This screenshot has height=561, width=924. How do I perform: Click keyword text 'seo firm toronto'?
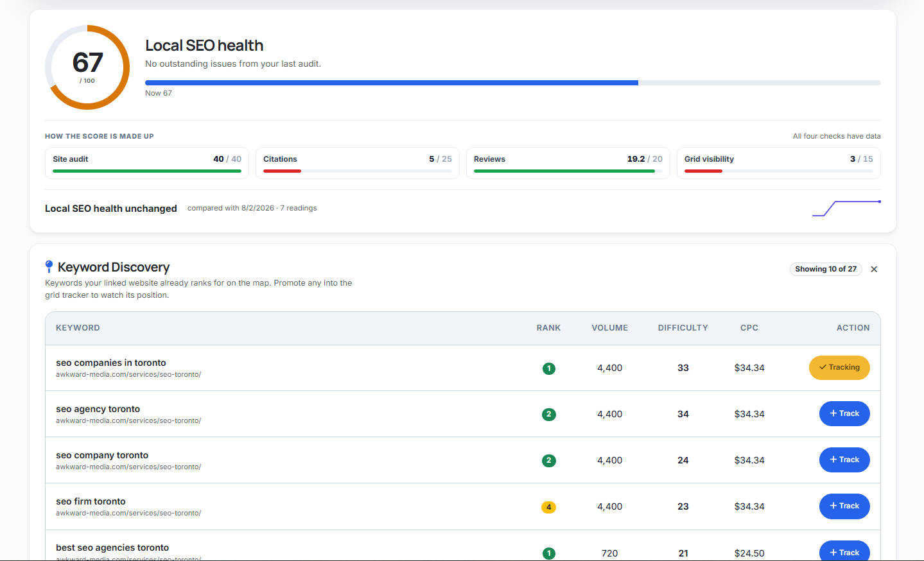coord(91,501)
